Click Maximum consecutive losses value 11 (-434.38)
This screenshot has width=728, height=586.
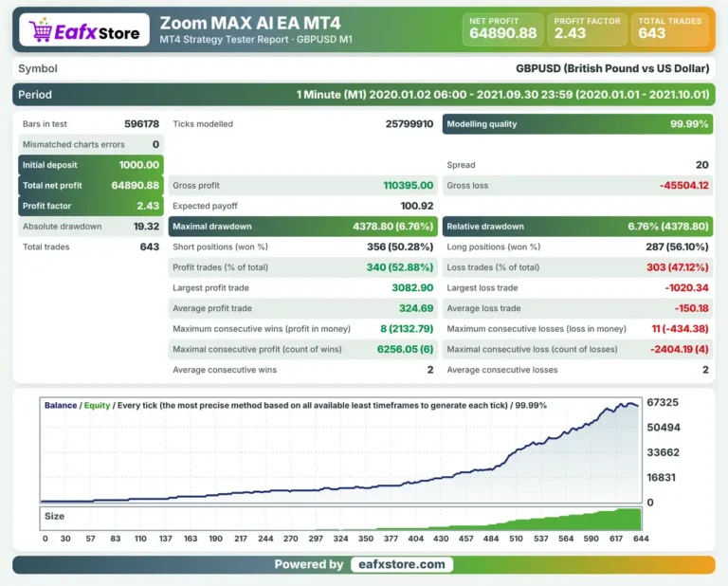680,328
